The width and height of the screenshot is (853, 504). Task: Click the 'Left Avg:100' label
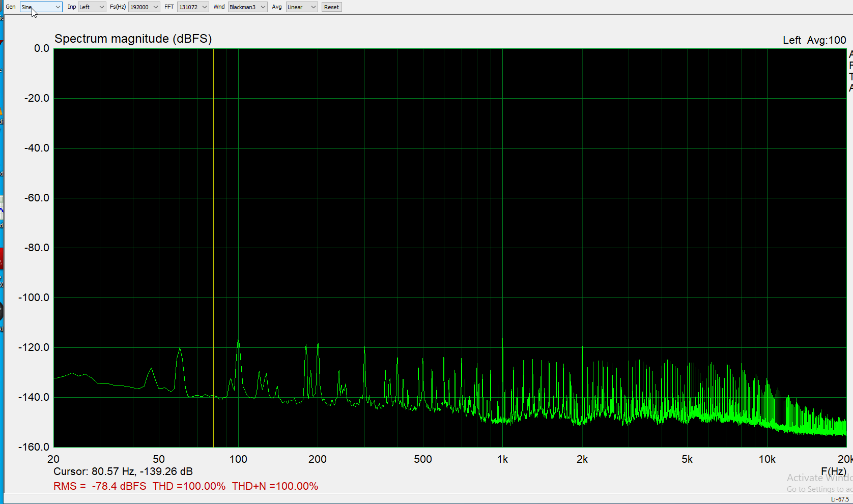tap(814, 40)
